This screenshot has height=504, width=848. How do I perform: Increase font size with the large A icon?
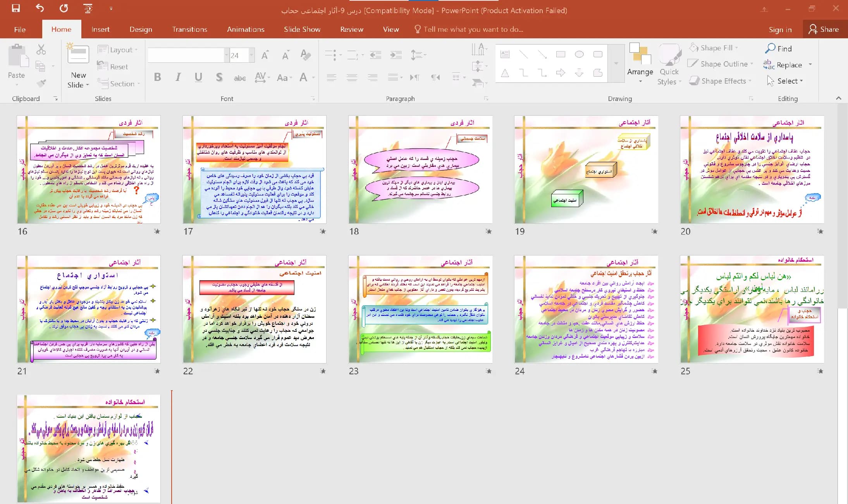pos(265,55)
